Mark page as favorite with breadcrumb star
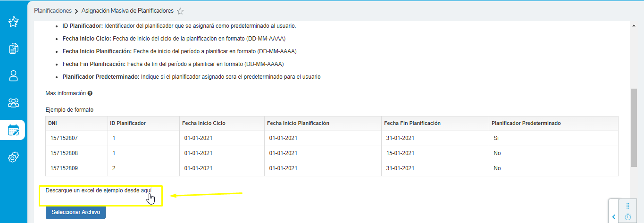644x223 pixels. 180,11
